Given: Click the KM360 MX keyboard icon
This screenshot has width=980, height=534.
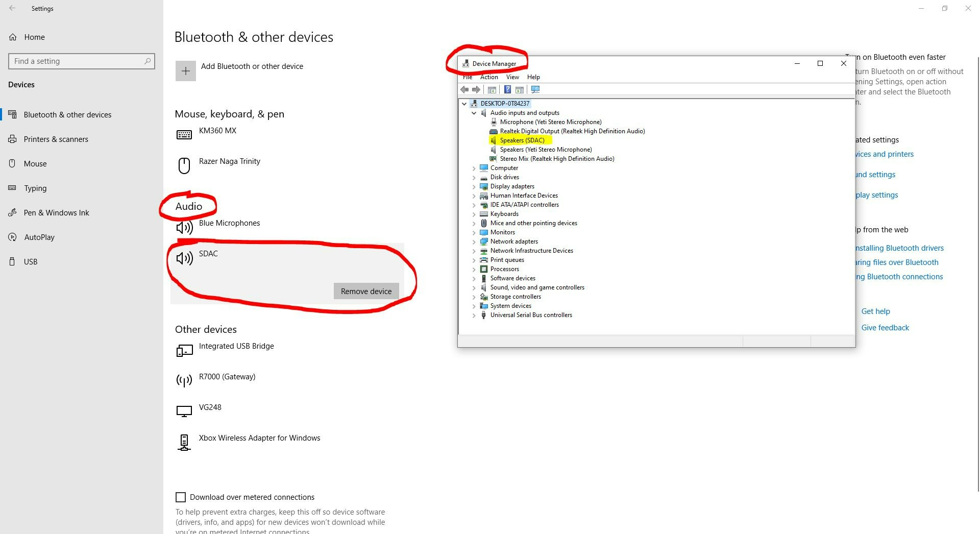Looking at the screenshot, I should (x=184, y=135).
